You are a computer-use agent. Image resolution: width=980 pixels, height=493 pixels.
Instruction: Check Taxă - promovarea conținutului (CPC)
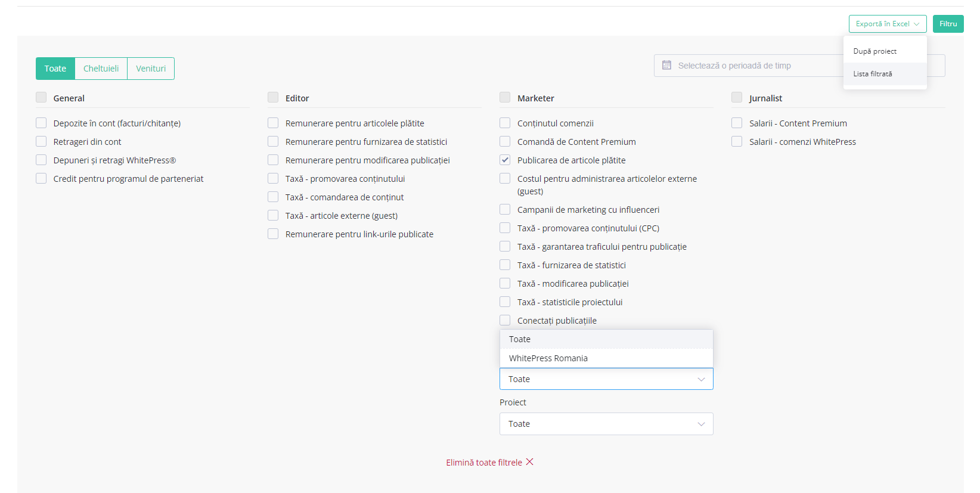click(505, 228)
